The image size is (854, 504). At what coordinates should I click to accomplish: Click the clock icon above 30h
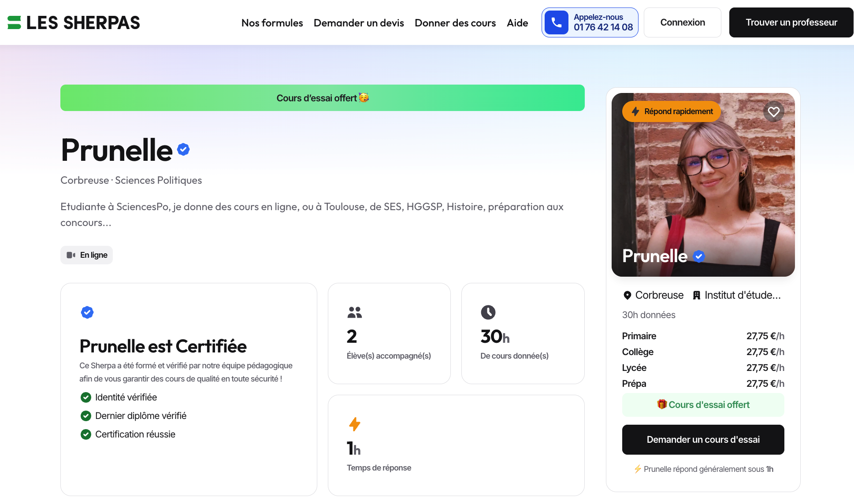pyautogui.click(x=489, y=312)
